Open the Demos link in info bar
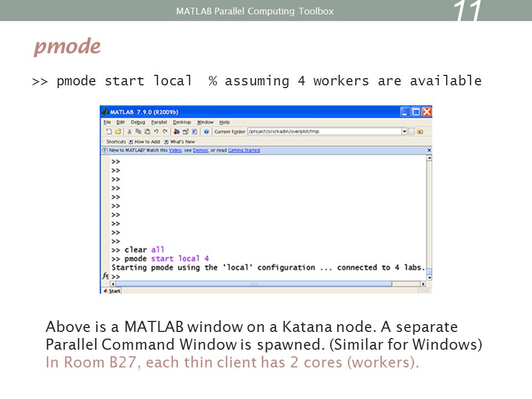The image size is (532, 399). pyautogui.click(x=200, y=150)
